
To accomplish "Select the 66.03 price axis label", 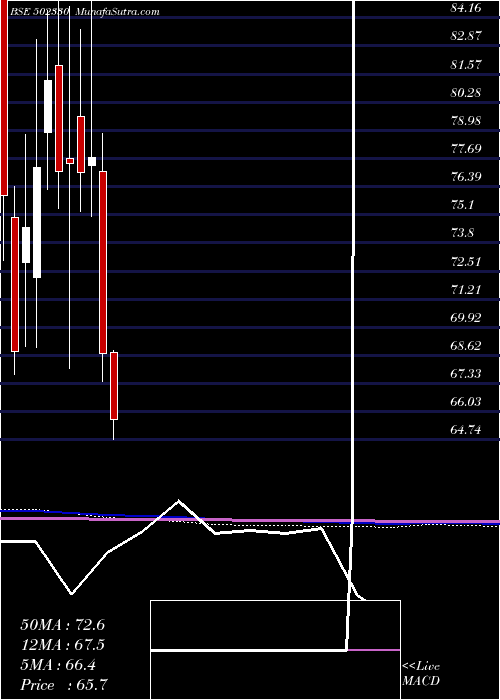I will [x=466, y=402].
